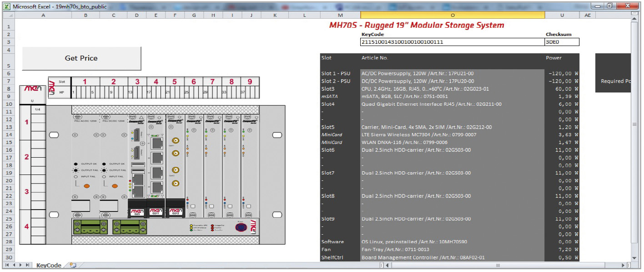Click the Required Power panel
The image size is (644, 272).
coord(613,73)
